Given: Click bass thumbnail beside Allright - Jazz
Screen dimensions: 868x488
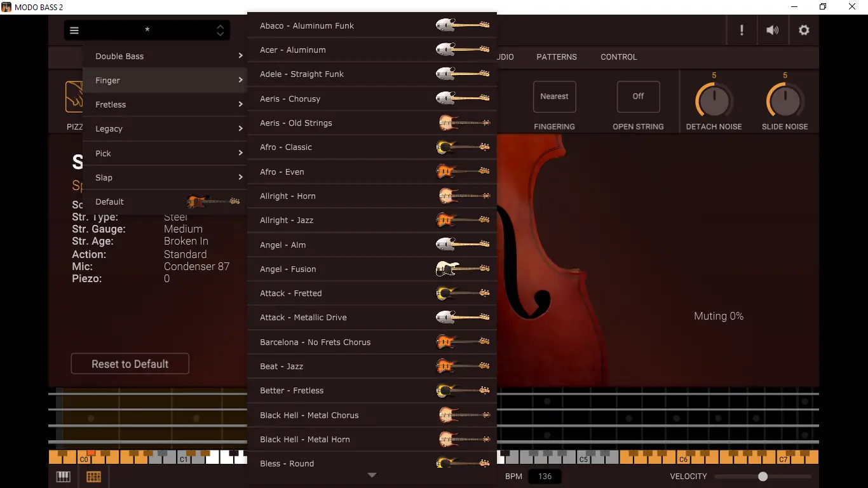Looking at the screenshot, I should 463,220.
